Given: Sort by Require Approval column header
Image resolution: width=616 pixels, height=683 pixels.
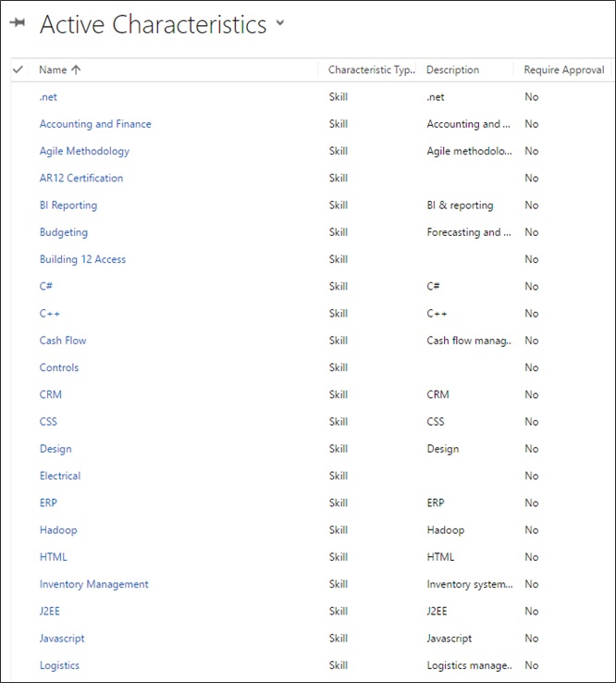Looking at the screenshot, I should tap(564, 69).
